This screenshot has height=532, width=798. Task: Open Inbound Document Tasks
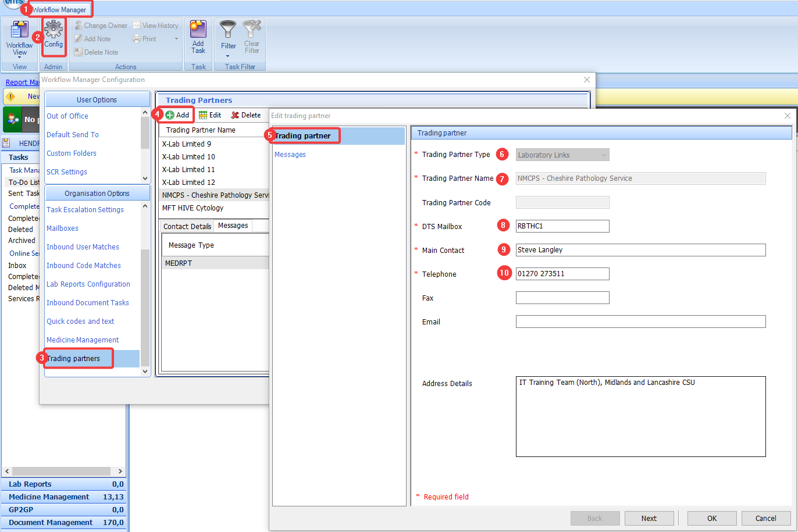coord(88,303)
